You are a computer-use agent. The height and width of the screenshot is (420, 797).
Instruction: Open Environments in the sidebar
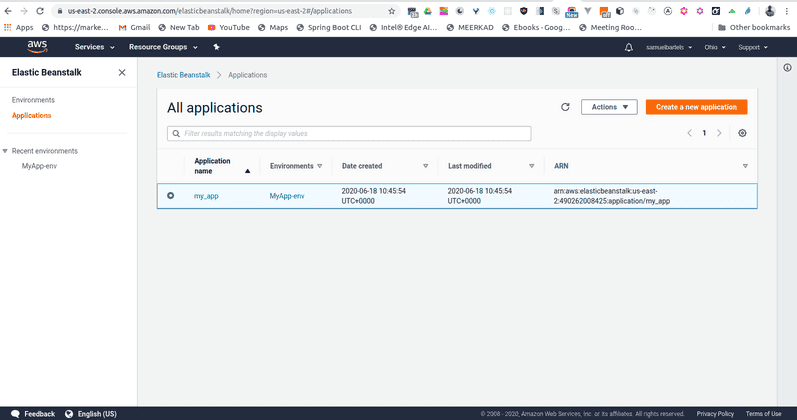[33, 100]
